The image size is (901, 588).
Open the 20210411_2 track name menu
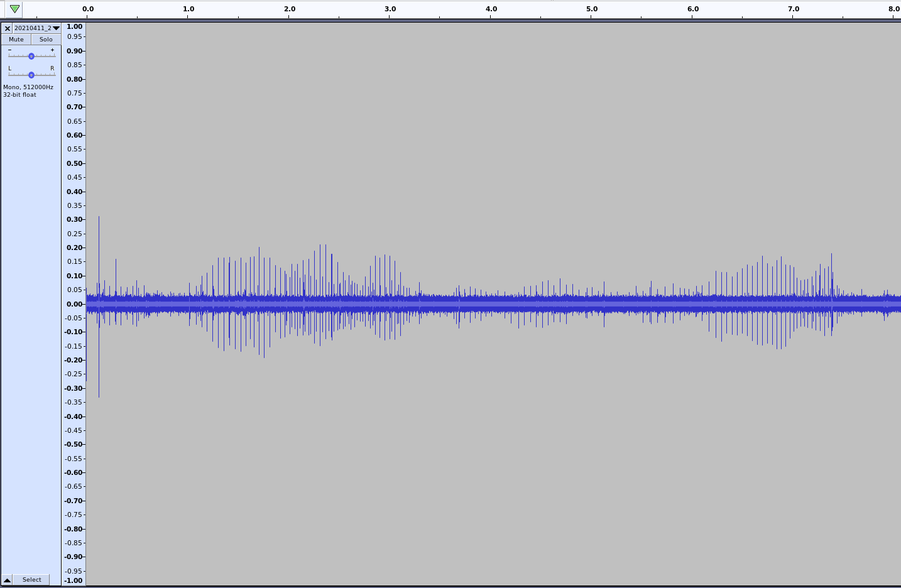[37, 28]
